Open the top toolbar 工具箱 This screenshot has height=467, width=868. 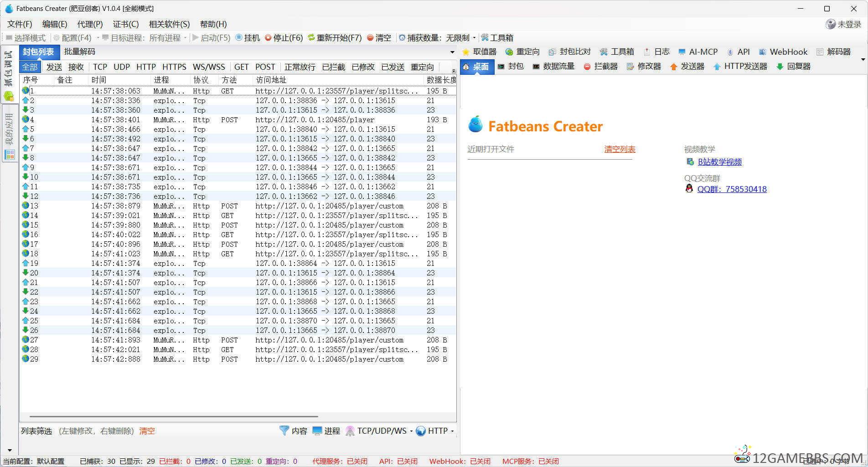tap(497, 38)
